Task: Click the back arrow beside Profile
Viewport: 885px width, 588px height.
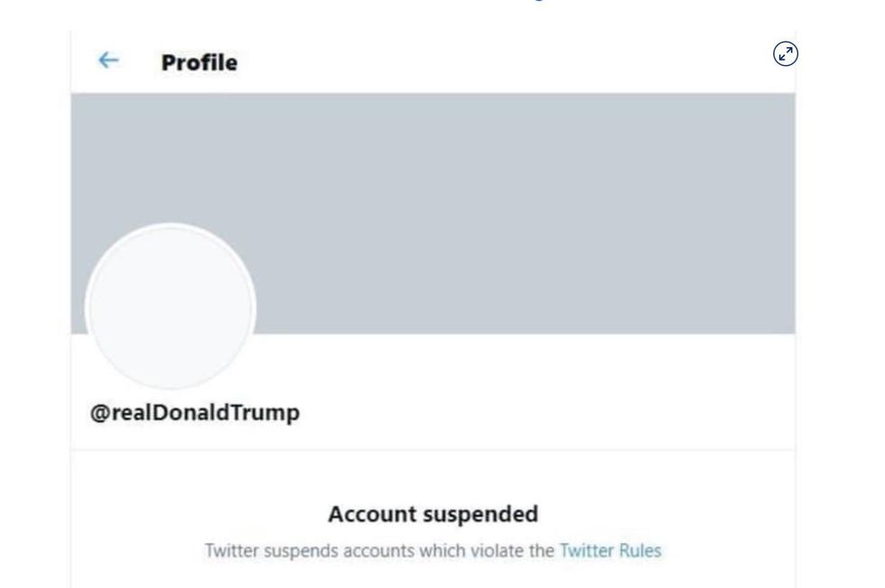Action: point(108,61)
